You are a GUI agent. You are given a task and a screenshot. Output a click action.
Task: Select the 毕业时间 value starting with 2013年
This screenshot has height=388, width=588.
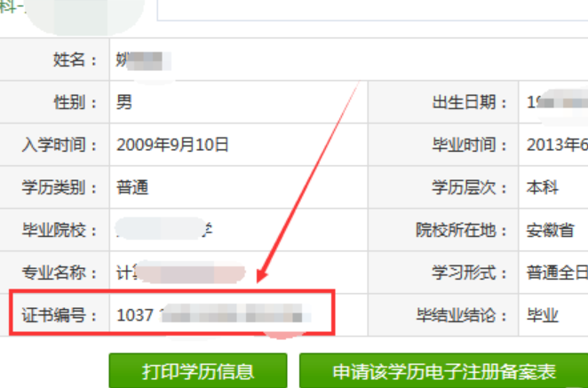557,145
